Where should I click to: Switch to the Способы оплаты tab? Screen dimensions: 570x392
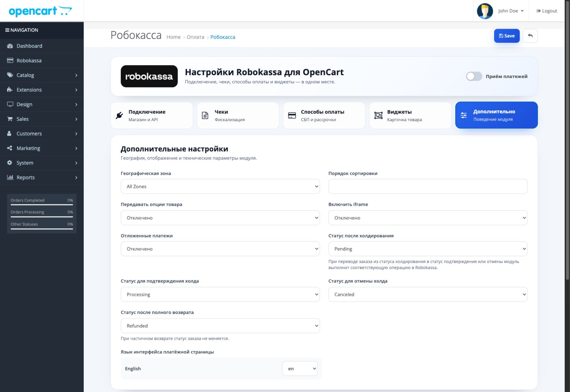(x=324, y=115)
